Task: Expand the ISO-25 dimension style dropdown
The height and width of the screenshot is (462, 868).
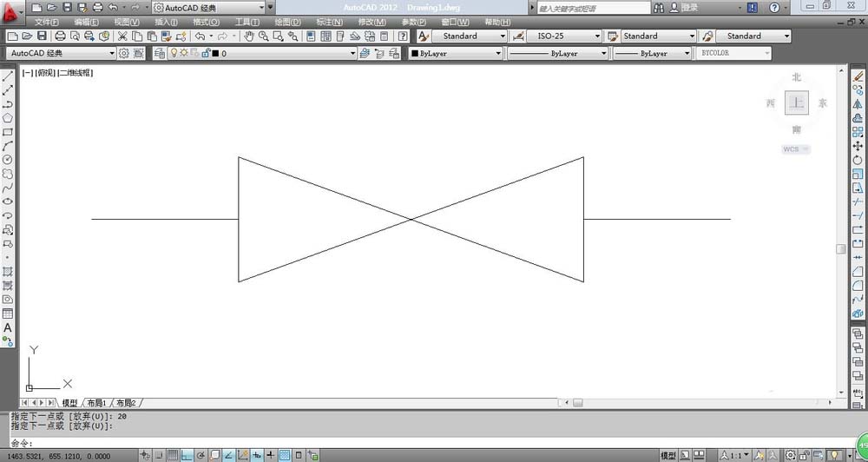Action: tap(597, 36)
